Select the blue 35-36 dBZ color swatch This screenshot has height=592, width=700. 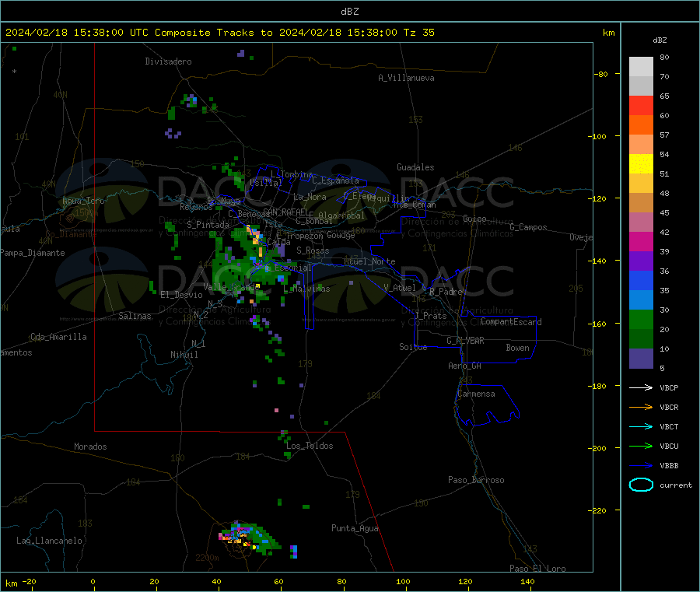[x=641, y=280]
